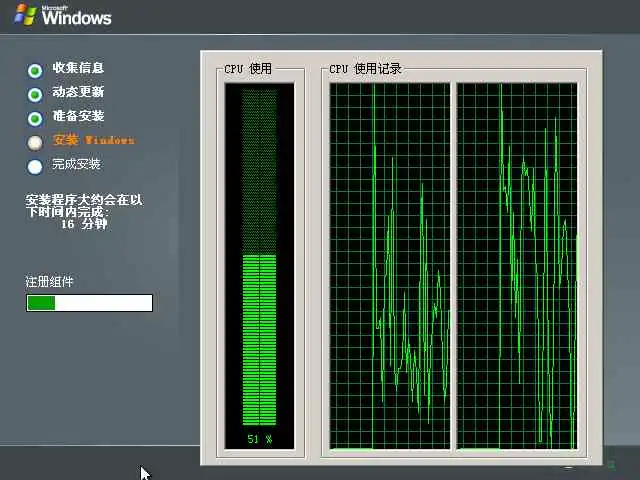Click the CPU 使用 group label
640x480 pixels.
point(248,69)
